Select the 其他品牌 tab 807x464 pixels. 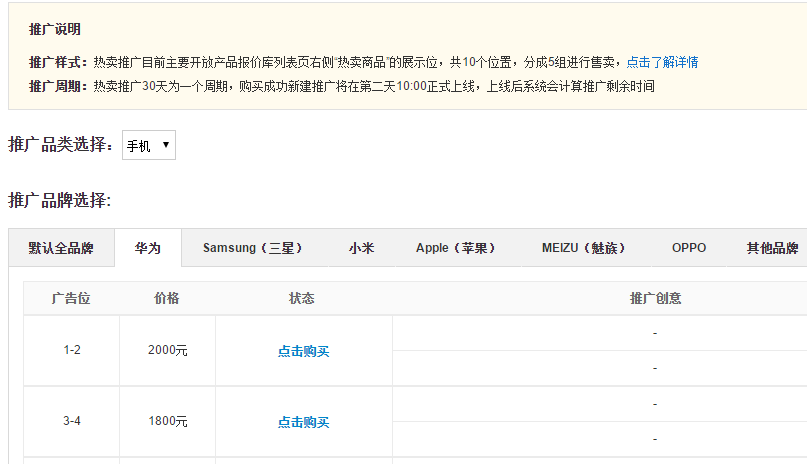[772, 248]
